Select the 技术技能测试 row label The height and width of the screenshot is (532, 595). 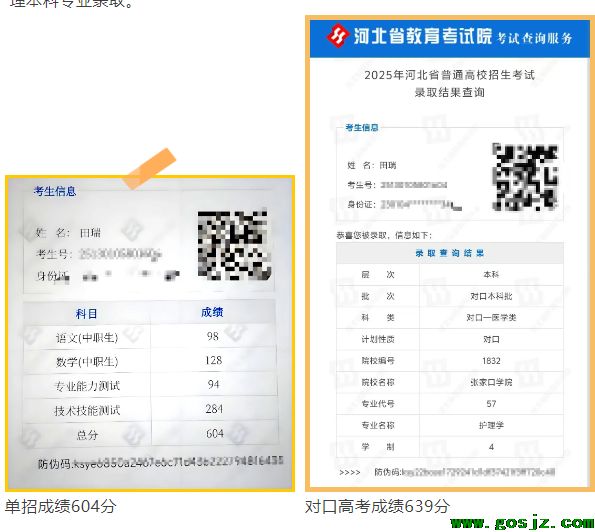click(x=87, y=410)
